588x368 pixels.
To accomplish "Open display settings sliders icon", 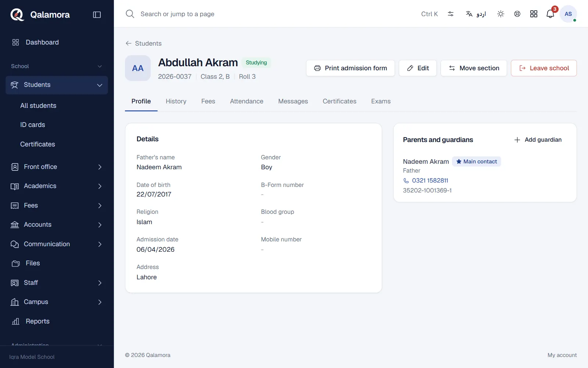I will [451, 14].
